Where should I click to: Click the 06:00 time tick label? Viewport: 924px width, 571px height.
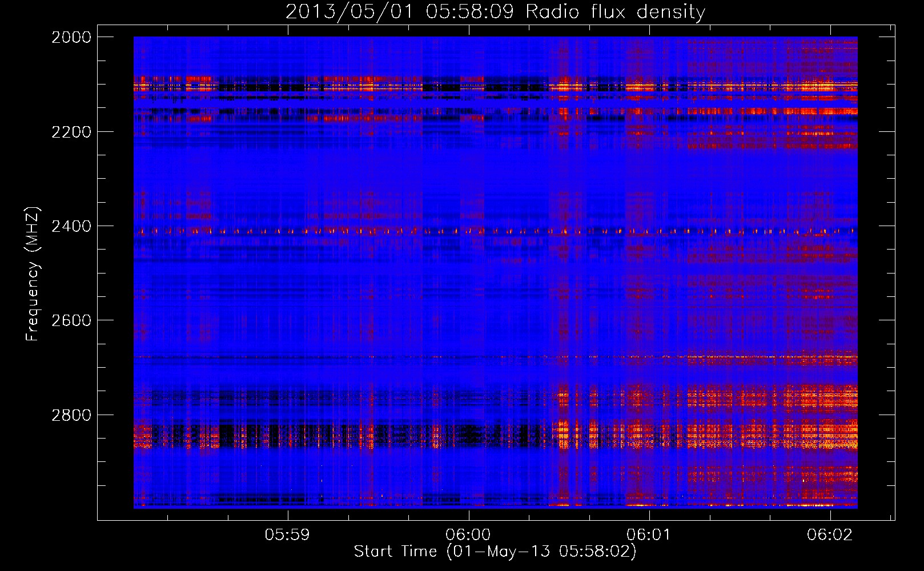click(468, 534)
